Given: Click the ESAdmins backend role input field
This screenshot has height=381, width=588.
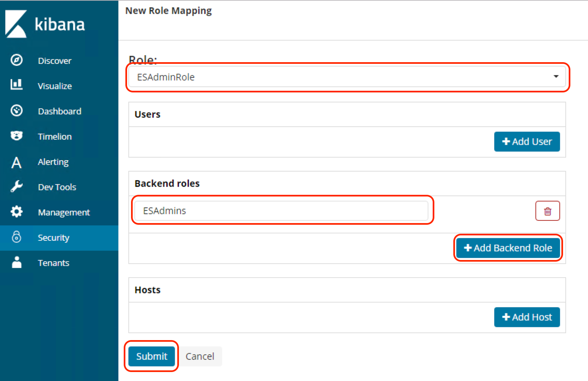Looking at the screenshot, I should (x=281, y=210).
